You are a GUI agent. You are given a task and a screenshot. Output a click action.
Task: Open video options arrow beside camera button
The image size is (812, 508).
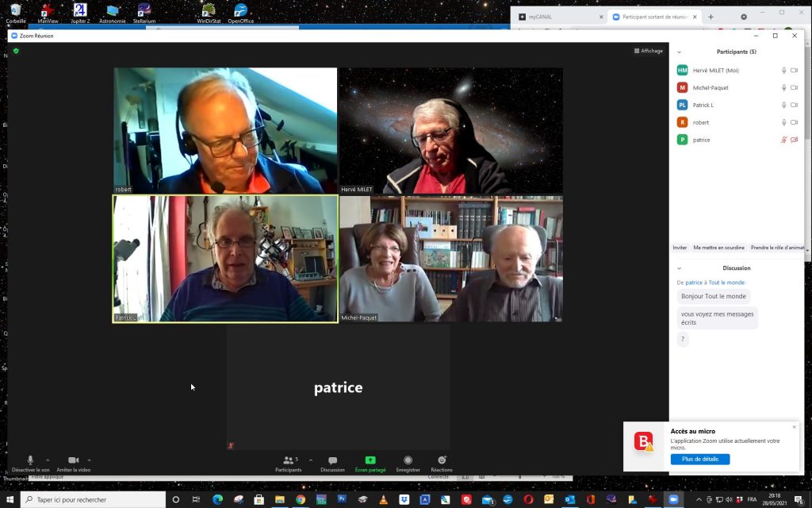[x=89, y=460]
